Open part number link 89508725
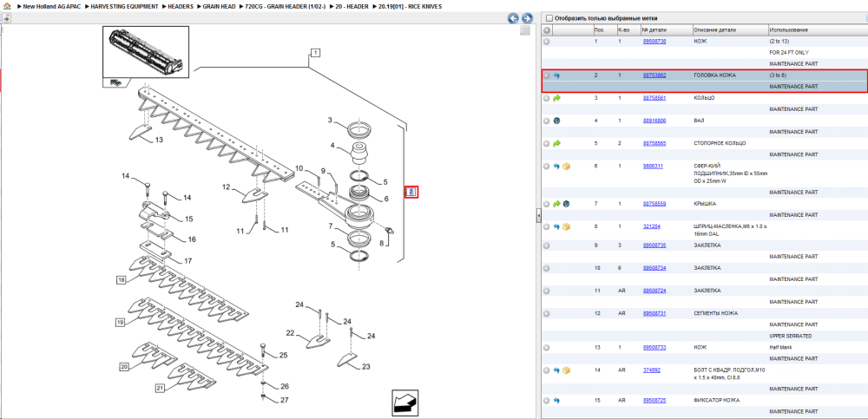This screenshot has height=419, width=868. tap(654, 400)
